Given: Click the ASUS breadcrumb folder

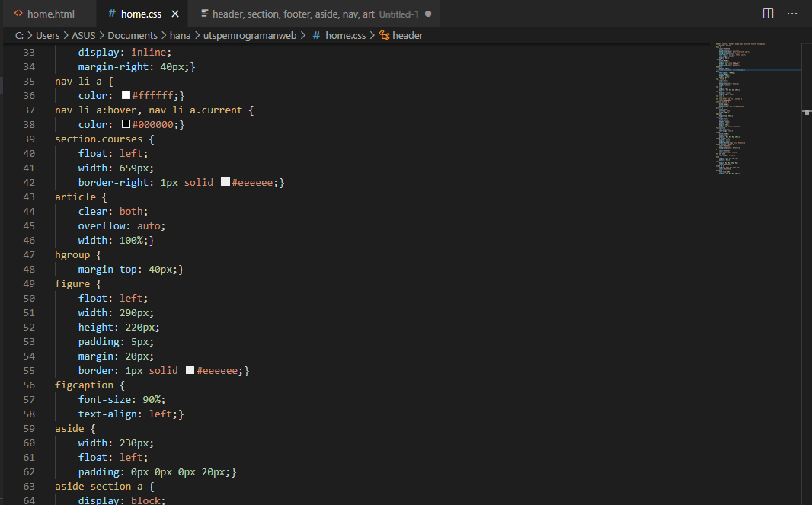Looking at the screenshot, I should 83,35.
